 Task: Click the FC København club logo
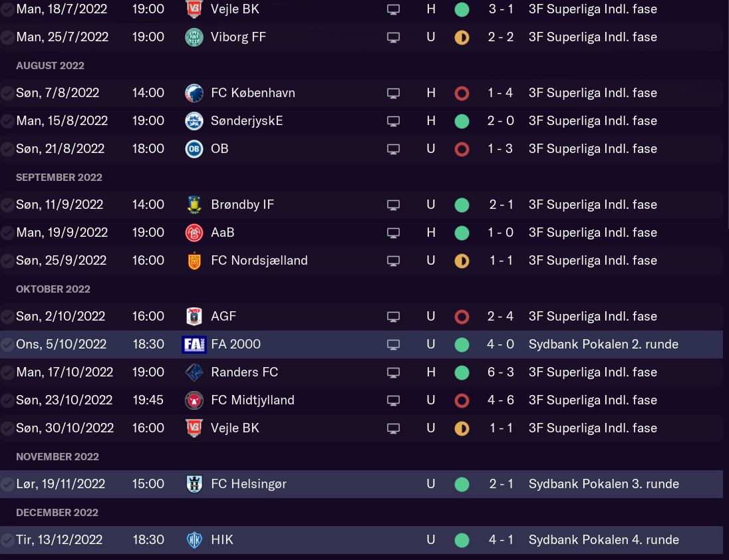(194, 93)
